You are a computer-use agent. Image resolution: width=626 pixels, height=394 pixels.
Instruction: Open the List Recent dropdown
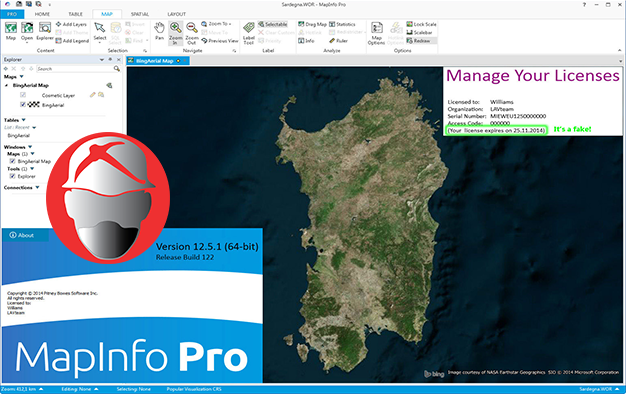click(34, 128)
